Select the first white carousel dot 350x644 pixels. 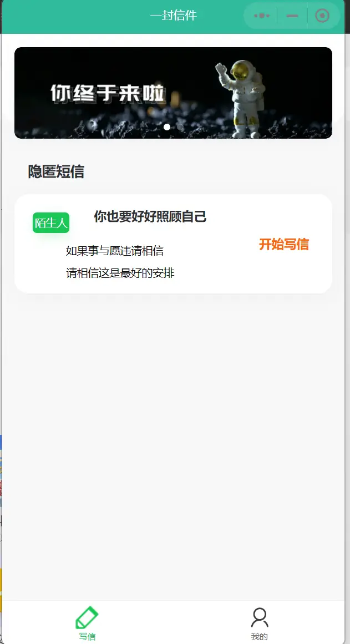[x=167, y=127]
